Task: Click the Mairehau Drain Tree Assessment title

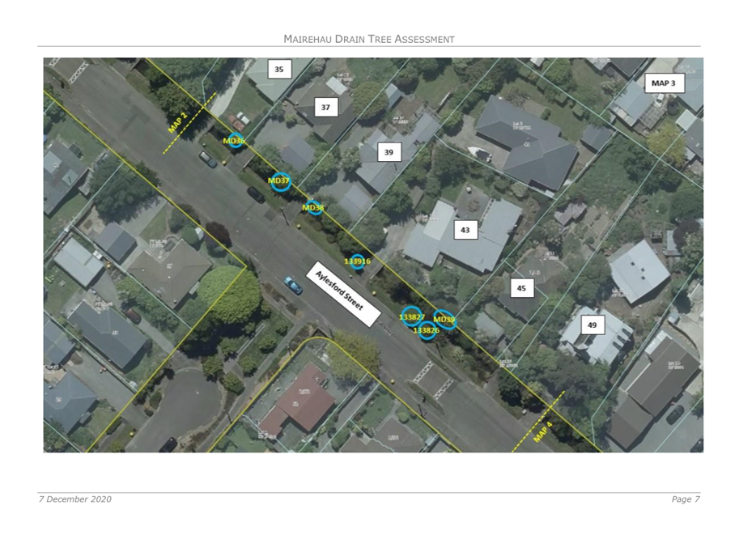Action: click(369, 39)
